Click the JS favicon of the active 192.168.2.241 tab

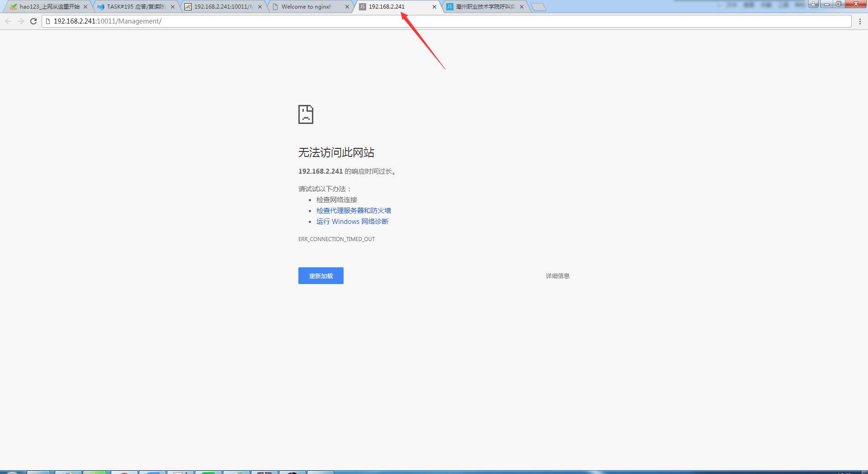pos(363,7)
